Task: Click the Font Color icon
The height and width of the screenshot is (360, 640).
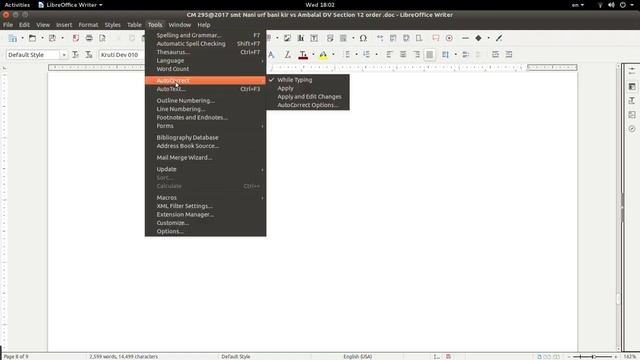Action: [303, 54]
